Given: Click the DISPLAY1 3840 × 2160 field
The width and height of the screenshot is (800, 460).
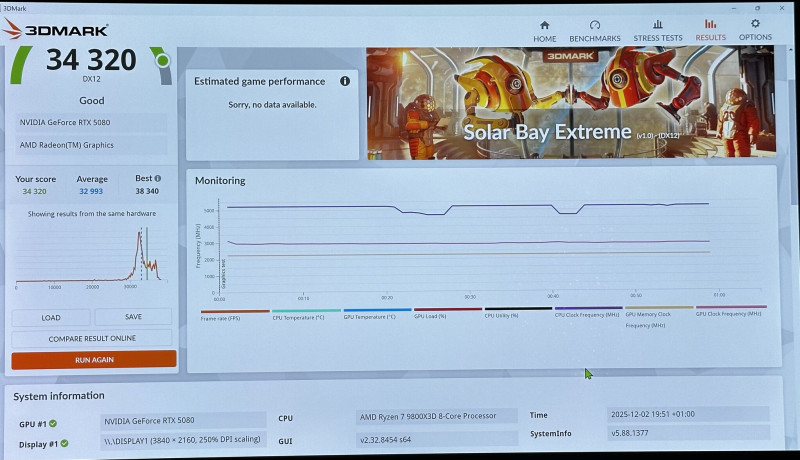Looking at the screenshot, I should [183, 440].
